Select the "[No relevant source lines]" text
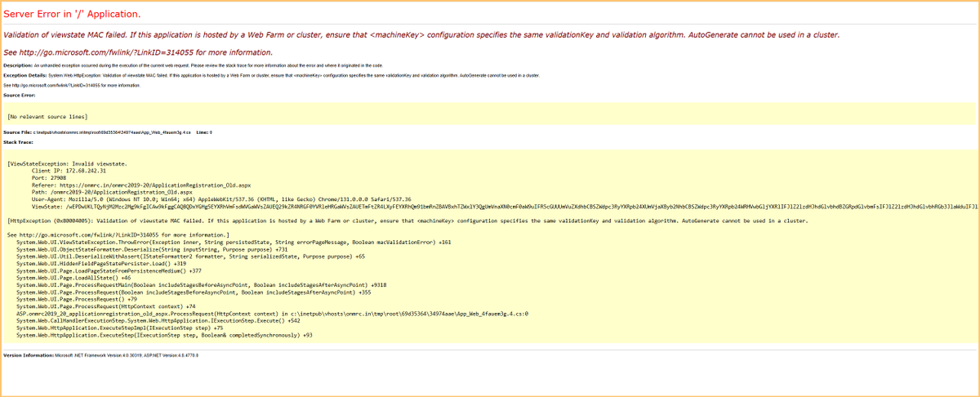980x397 pixels. [x=46, y=118]
